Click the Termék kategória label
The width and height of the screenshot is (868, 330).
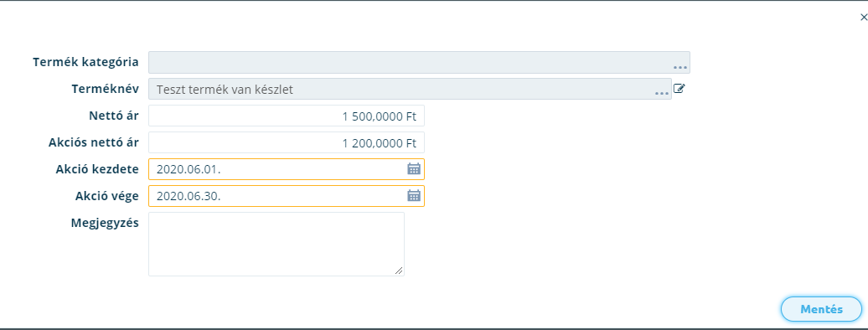click(x=85, y=61)
